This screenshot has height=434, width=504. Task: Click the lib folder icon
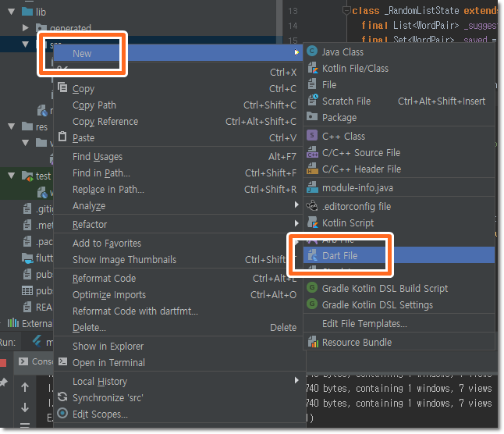click(x=27, y=12)
